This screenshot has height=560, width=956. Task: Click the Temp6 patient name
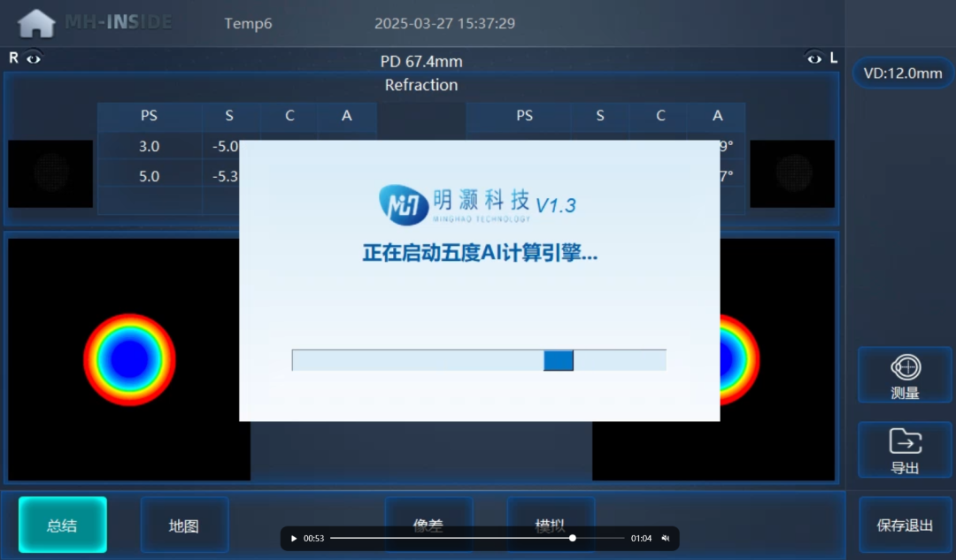pyautogui.click(x=248, y=23)
